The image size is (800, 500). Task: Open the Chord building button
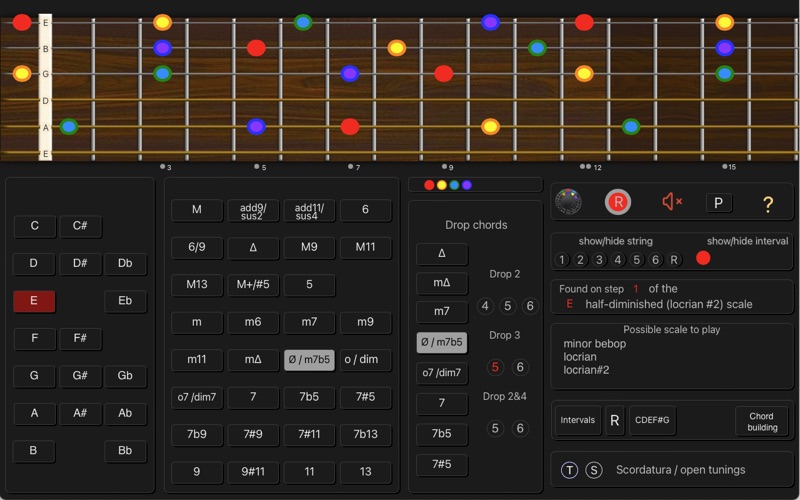(761, 421)
